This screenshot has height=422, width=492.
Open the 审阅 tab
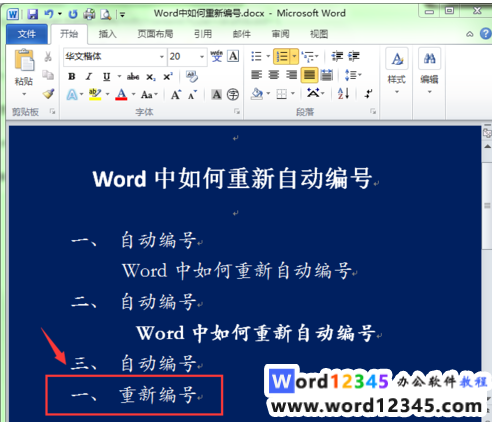coord(280,34)
